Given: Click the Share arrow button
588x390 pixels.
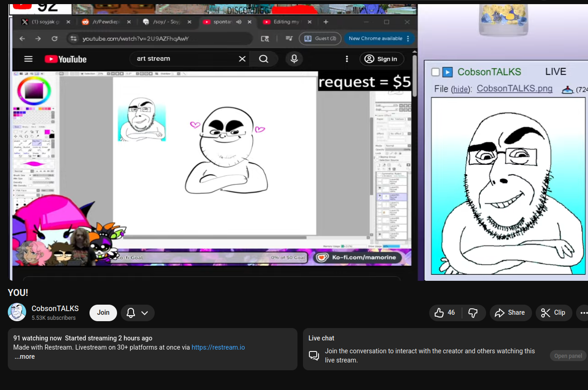Looking at the screenshot, I should [510, 313].
